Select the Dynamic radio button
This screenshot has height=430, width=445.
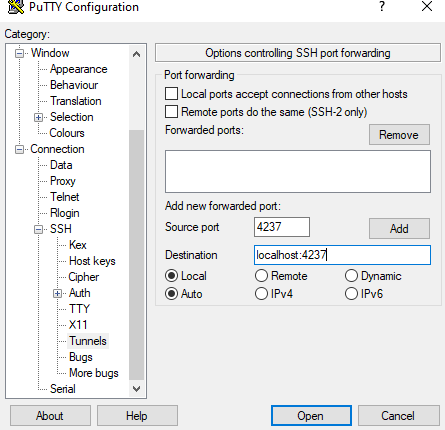[351, 276]
